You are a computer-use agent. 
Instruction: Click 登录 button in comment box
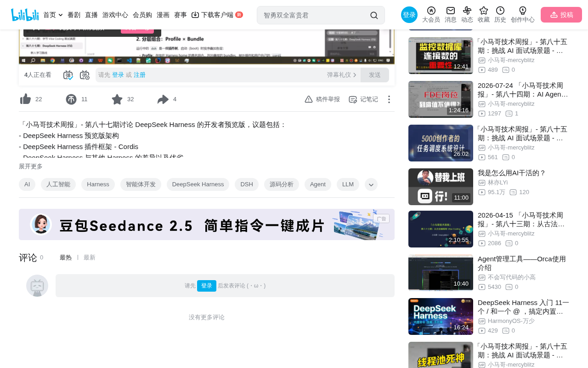coord(207,286)
